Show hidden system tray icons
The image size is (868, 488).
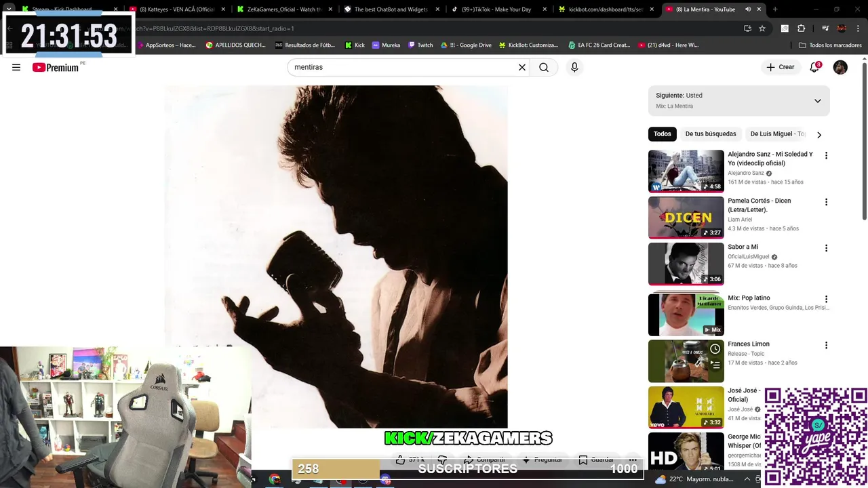[747, 479]
